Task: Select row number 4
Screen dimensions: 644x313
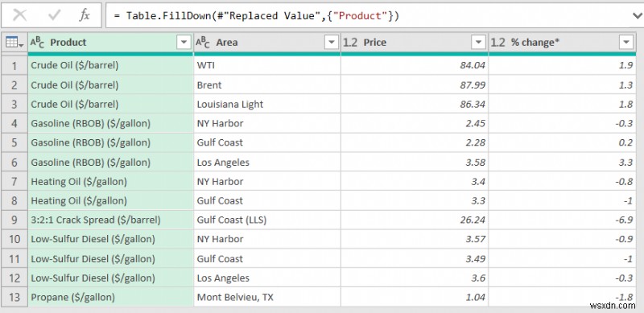Action: pos(14,123)
